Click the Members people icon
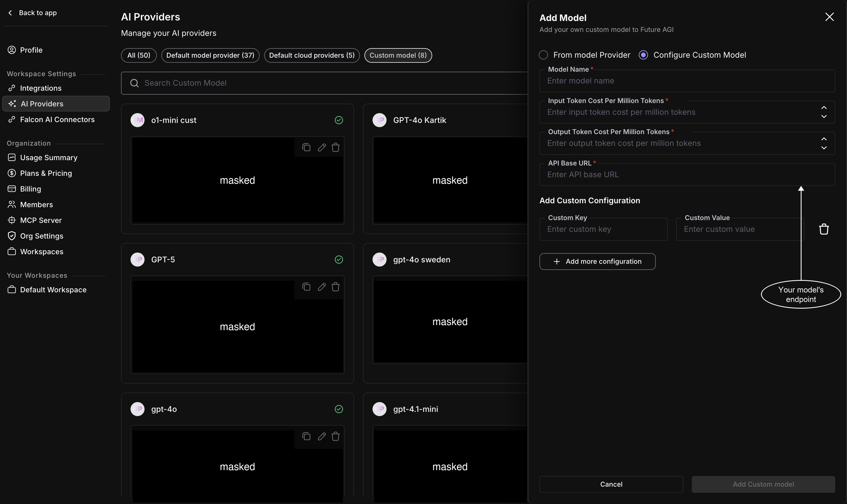The height and width of the screenshot is (504, 847). pos(12,204)
